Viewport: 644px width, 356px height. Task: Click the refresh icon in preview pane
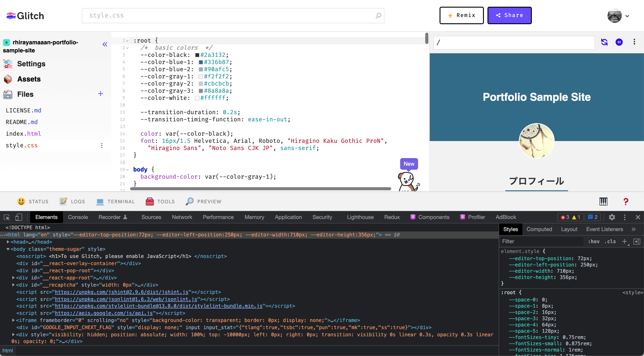point(605,42)
